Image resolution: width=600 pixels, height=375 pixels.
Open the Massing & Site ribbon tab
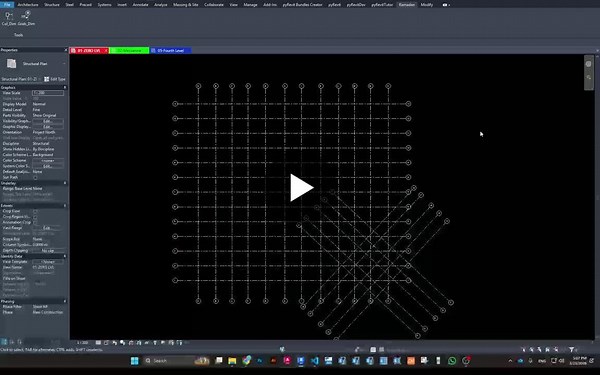point(186,5)
